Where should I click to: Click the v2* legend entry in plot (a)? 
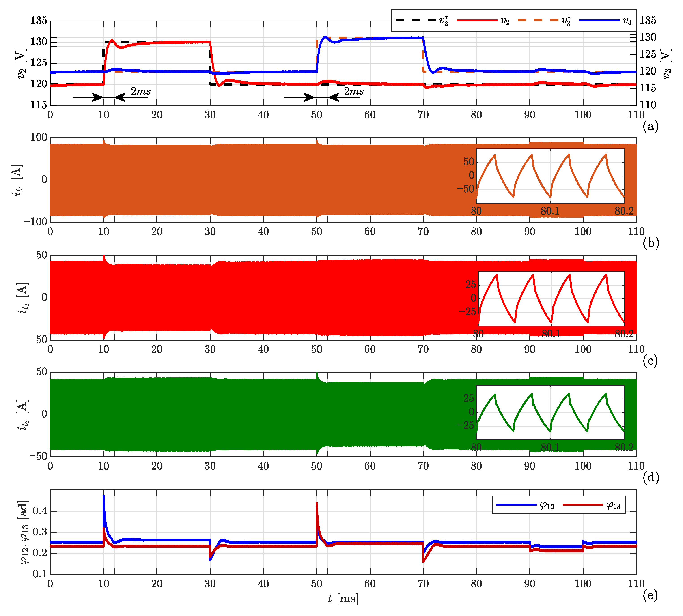pos(422,21)
